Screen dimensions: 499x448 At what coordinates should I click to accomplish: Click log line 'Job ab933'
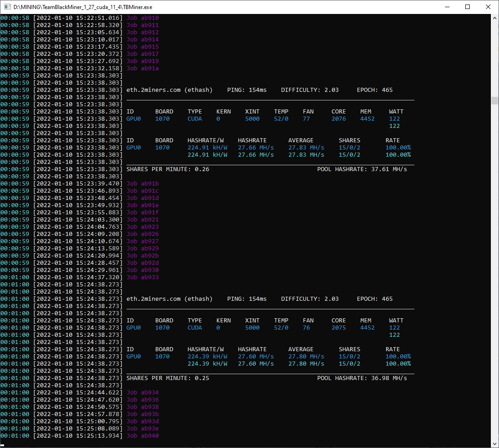coord(143,277)
